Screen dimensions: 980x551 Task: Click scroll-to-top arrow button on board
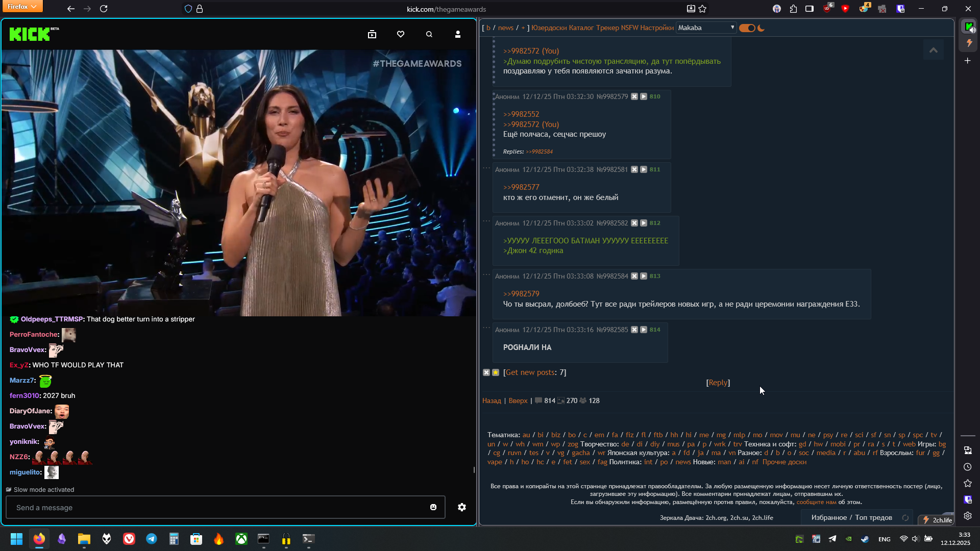[933, 50]
